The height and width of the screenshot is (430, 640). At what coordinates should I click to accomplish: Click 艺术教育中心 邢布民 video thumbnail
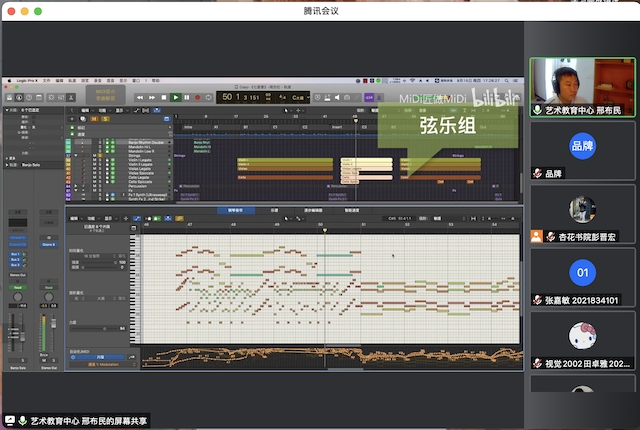pos(582,87)
